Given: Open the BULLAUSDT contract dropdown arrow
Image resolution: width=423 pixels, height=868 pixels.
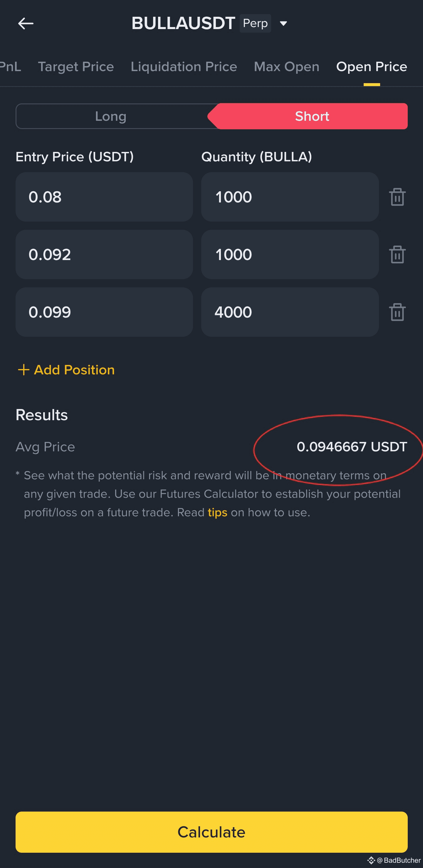Looking at the screenshot, I should [283, 24].
